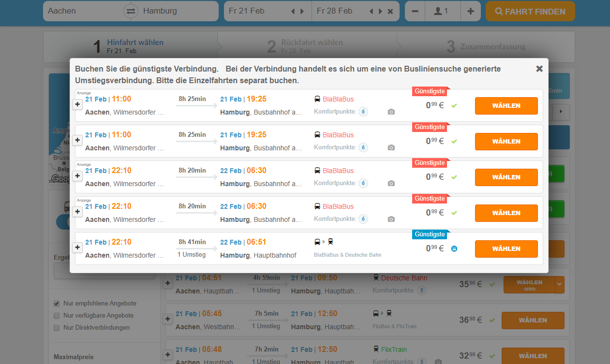The image size is (610, 364).
Task: Click the 'Fahrt finden' search button
Action: 530,12
